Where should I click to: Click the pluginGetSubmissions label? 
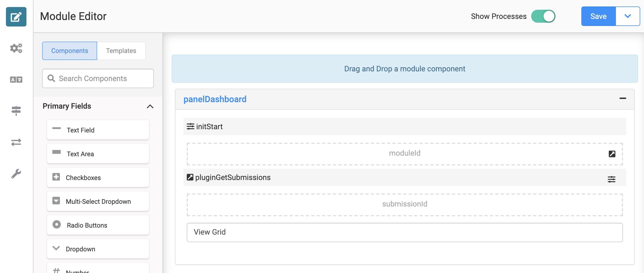pos(233,177)
